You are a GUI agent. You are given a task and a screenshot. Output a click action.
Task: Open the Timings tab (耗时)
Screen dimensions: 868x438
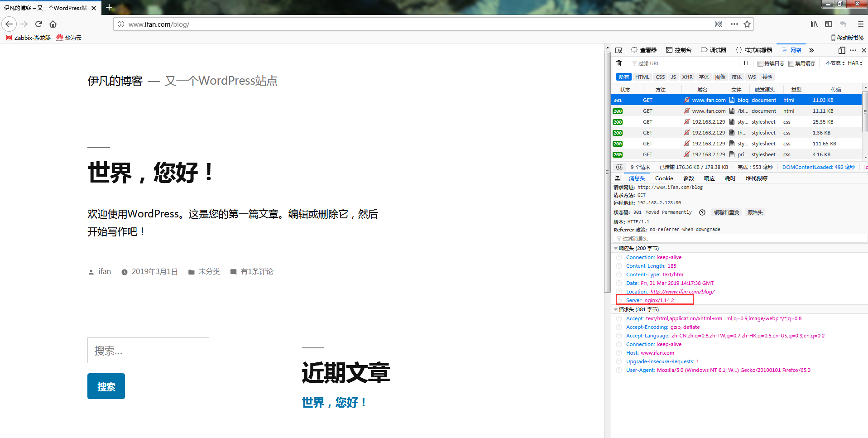tap(730, 178)
